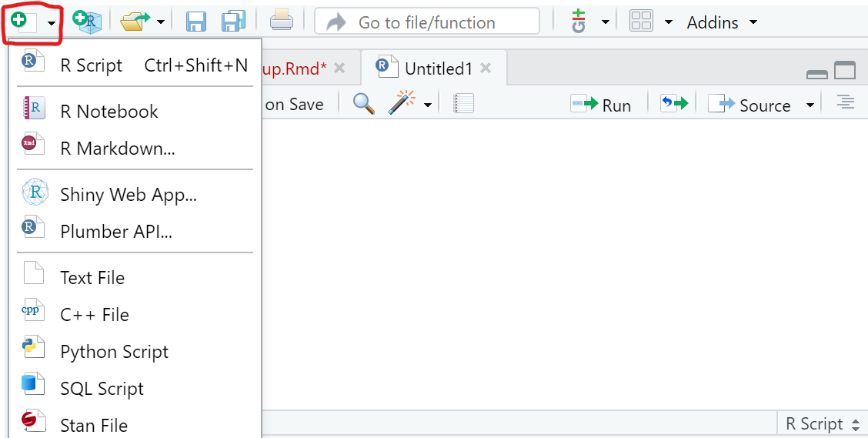868x438 pixels.
Task: Switch to the Untitled1 tab
Action: pos(438,69)
